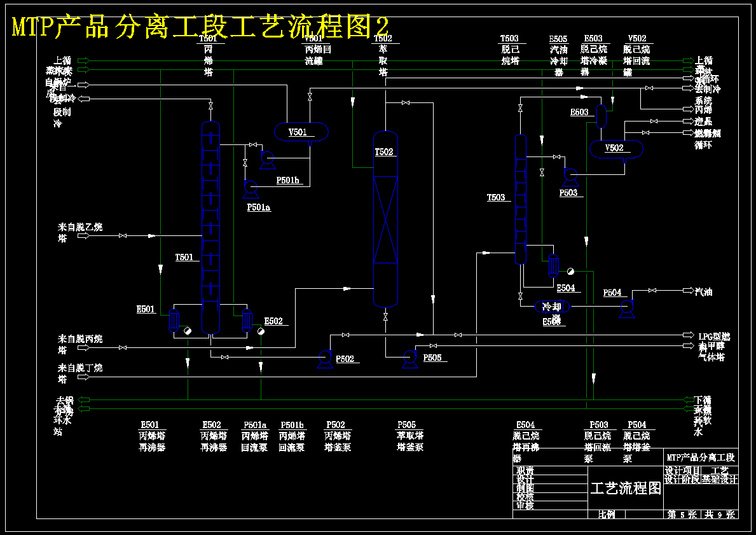
Task: Select the valve on 来自脱丙烷塔 feed line
Action: [x=123, y=347]
